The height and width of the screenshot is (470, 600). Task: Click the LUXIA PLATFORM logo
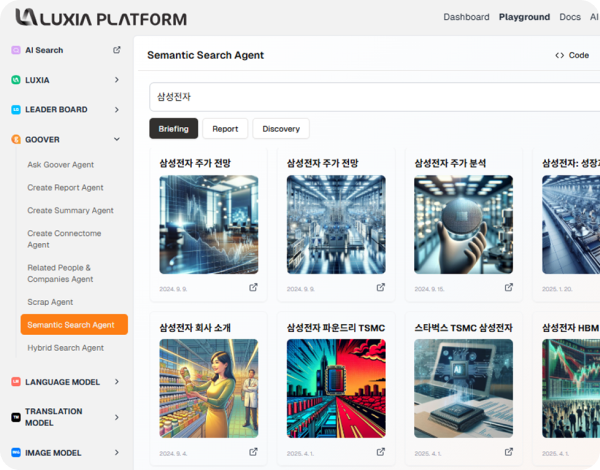101,18
